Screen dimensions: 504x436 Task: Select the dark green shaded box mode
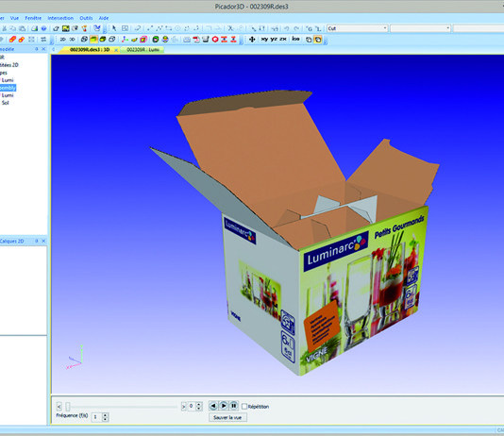(103, 40)
